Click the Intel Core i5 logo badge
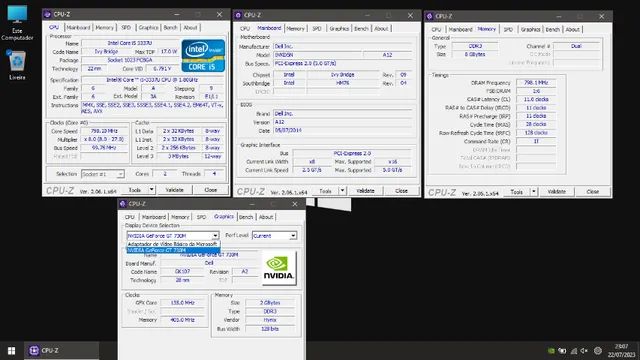 tap(203, 56)
